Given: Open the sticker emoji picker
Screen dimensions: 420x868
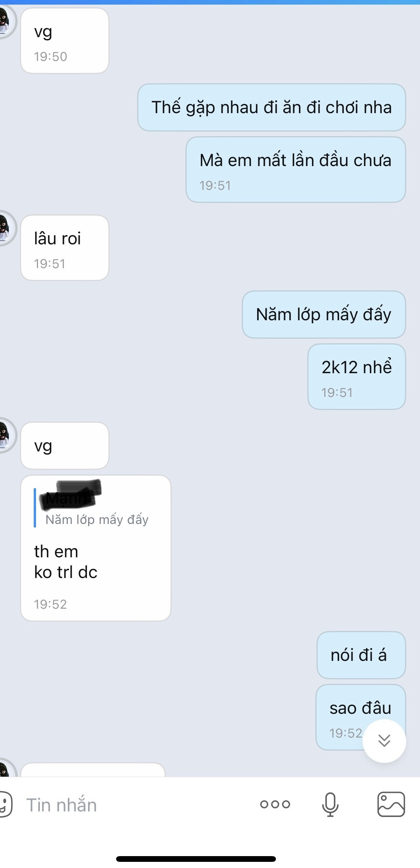Looking at the screenshot, I should [x=5, y=804].
